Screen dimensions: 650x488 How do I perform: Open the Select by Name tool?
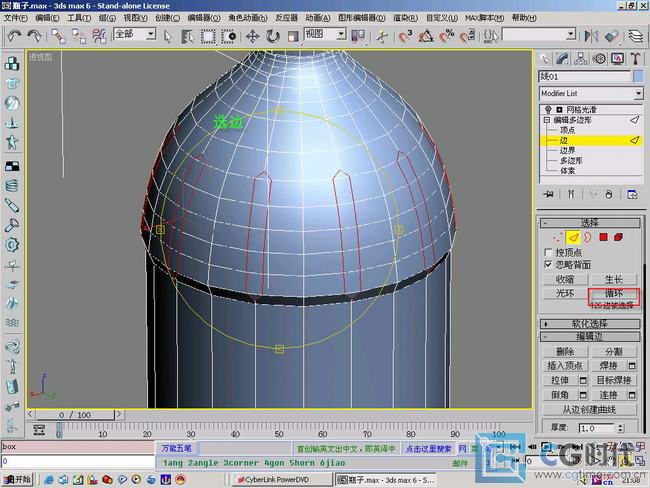[188, 36]
